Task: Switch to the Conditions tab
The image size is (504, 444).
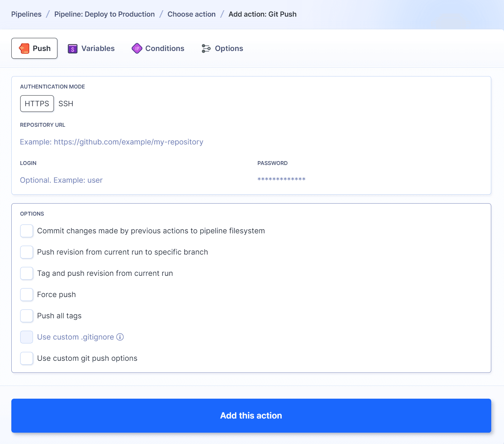Action: tap(164, 49)
